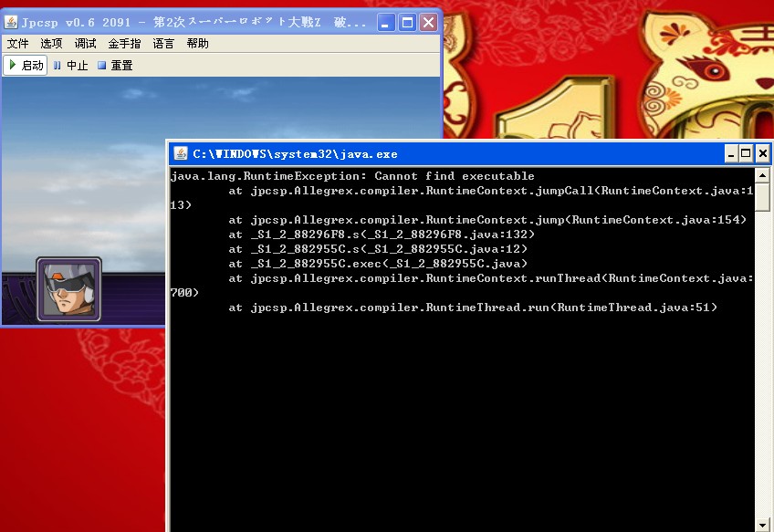
Task: Click the _S1_2_882955C.exec stack trace line
Action: [378, 264]
